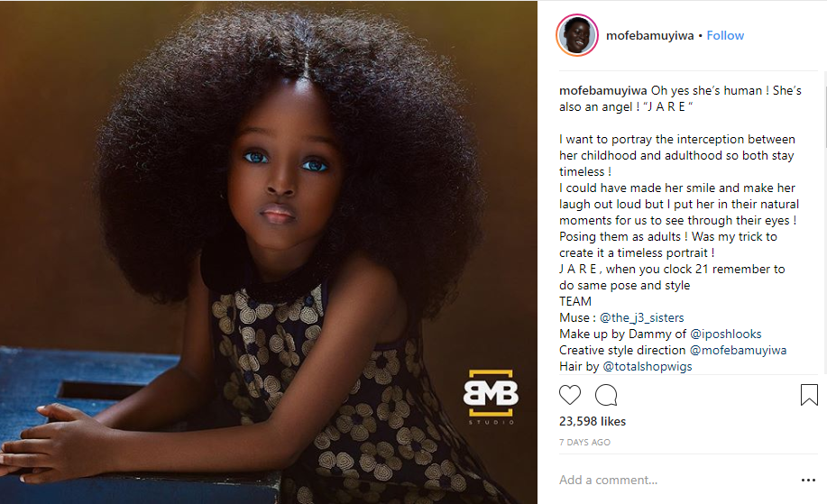Click the "J A R E" caption text
This screenshot has width=827, height=504.
click(x=668, y=107)
